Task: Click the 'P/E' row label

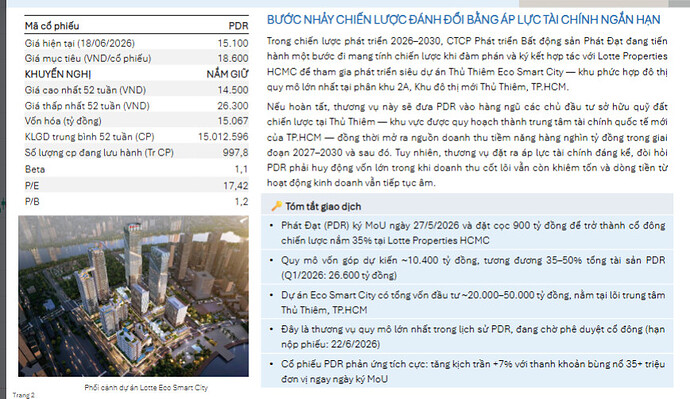Action: (32, 186)
